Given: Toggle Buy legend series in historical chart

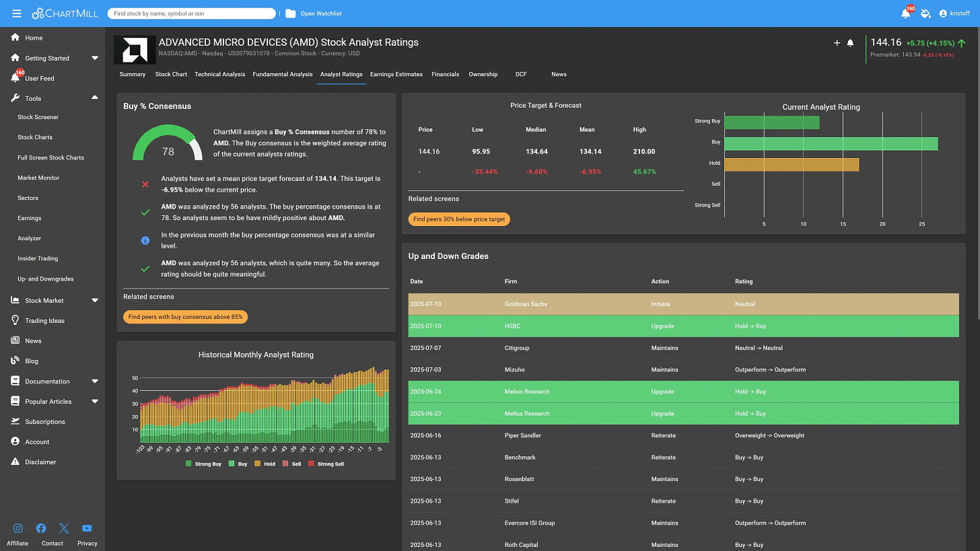Looking at the screenshot, I should click(x=238, y=464).
